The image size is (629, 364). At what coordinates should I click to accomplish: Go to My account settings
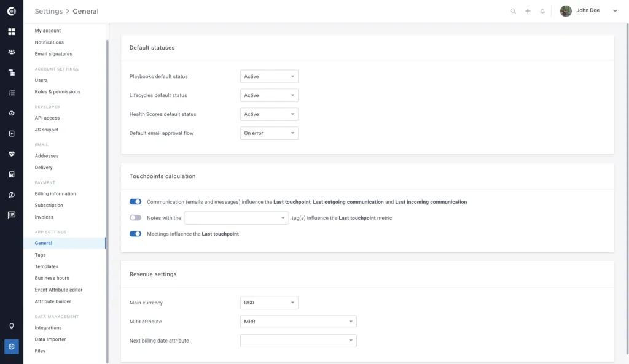point(48,31)
